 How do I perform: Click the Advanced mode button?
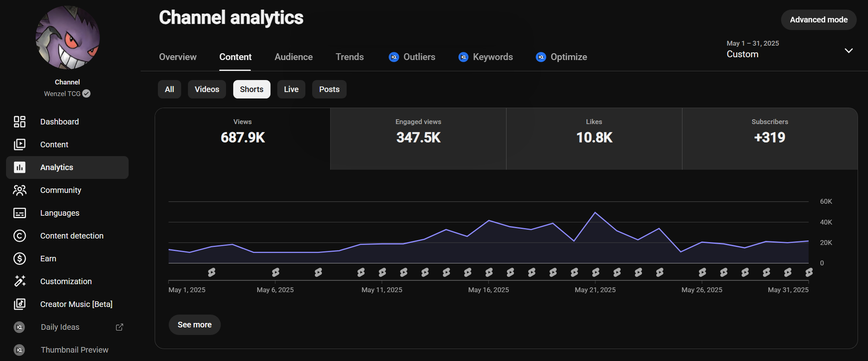tap(819, 20)
